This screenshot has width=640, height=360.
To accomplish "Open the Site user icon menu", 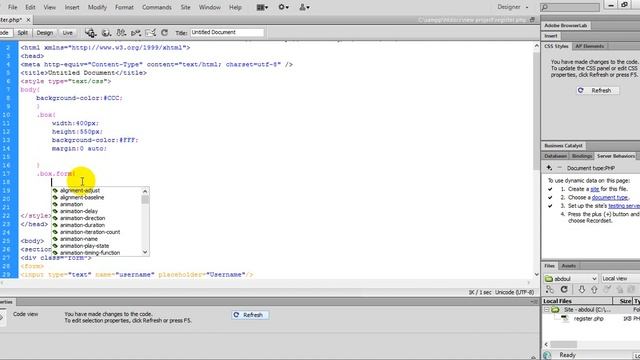I will pyautogui.click(x=304, y=7).
